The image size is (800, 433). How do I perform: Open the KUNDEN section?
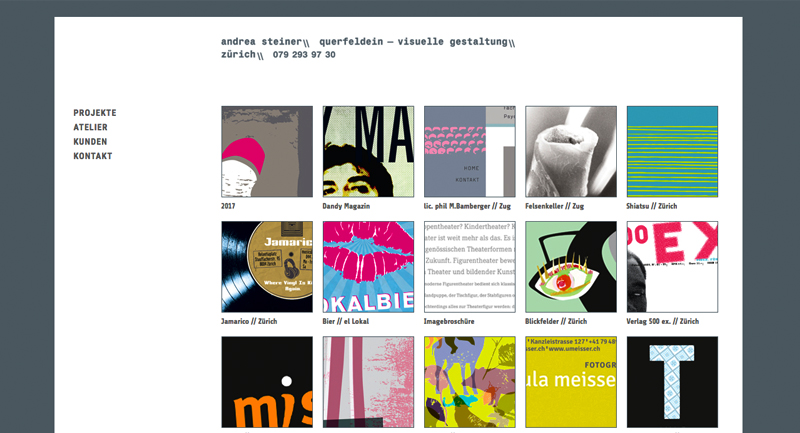click(90, 142)
